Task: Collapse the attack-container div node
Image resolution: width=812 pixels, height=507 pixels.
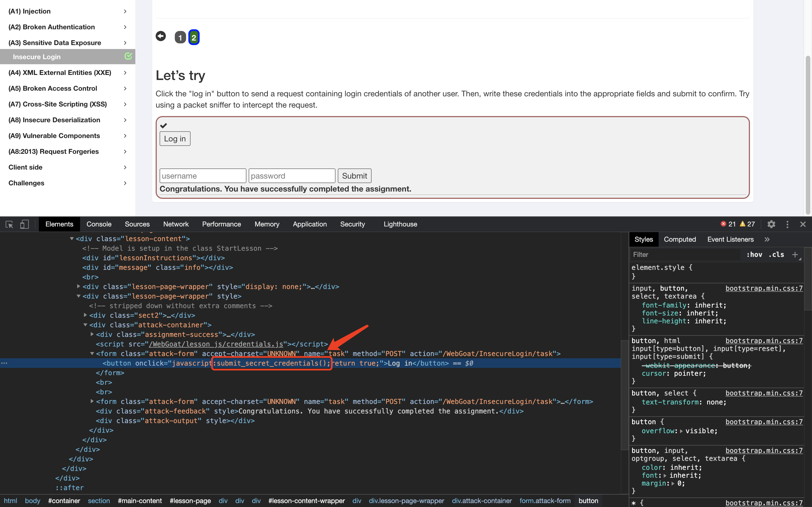Action: click(85, 325)
